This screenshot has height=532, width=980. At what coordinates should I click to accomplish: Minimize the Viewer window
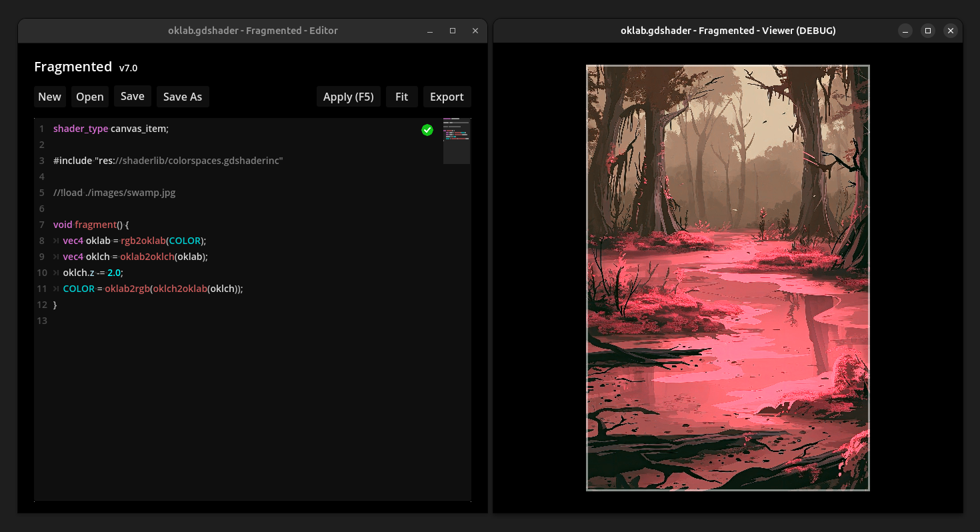tap(905, 31)
